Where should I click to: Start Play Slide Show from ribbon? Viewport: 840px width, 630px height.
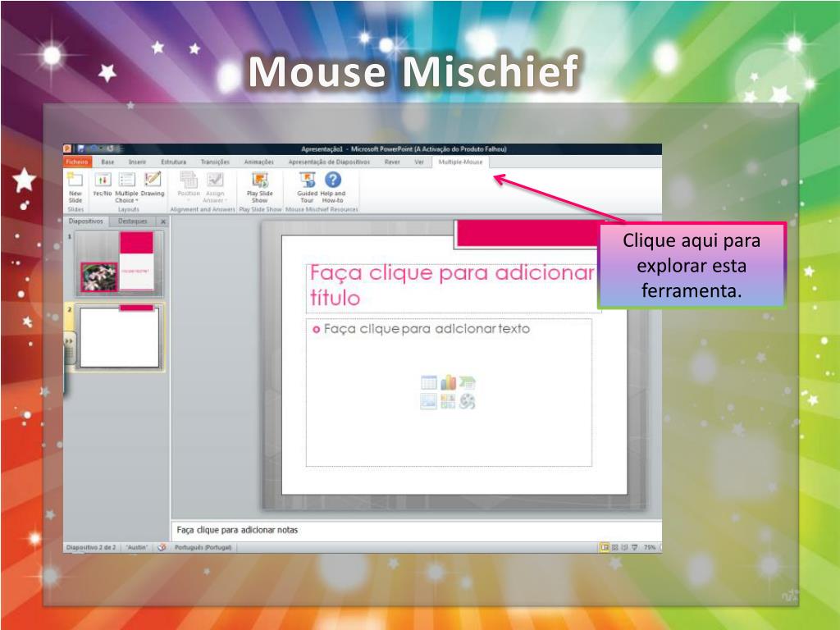point(260,188)
